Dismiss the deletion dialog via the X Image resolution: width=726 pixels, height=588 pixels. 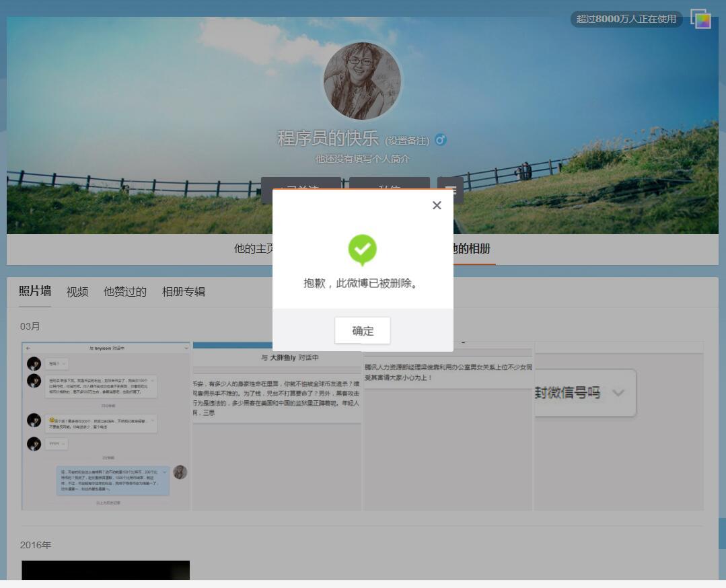437,205
